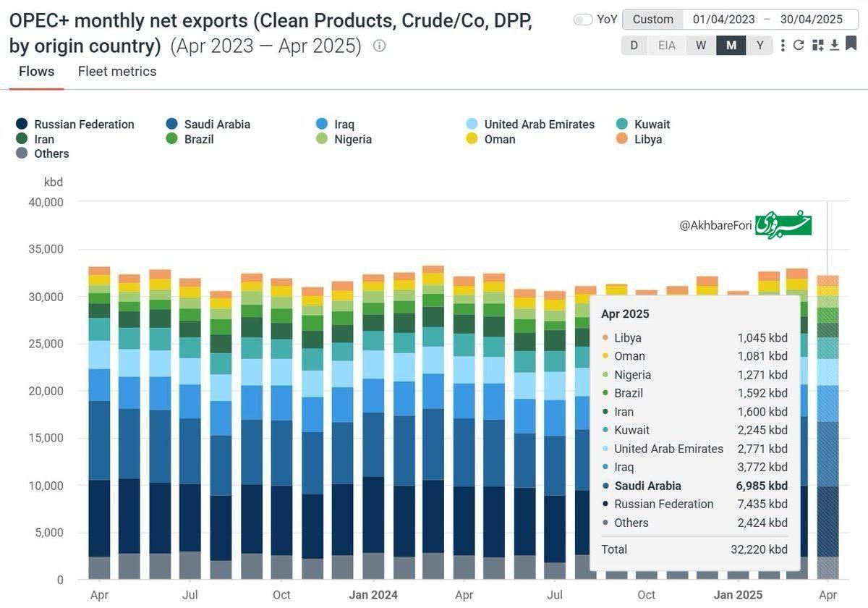Toggle Iran series in legend
The image size is (868, 608).
[x=35, y=140]
